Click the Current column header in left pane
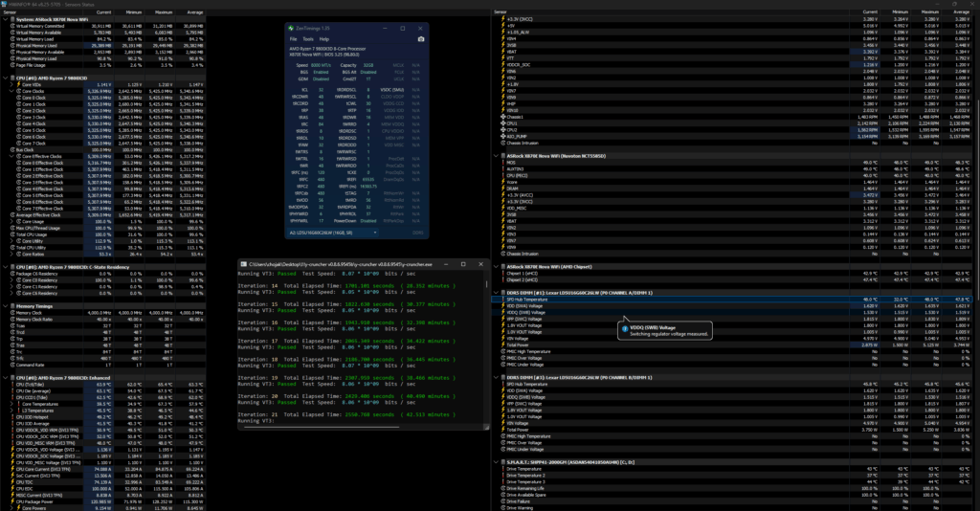The width and height of the screenshot is (980, 511). (98, 12)
